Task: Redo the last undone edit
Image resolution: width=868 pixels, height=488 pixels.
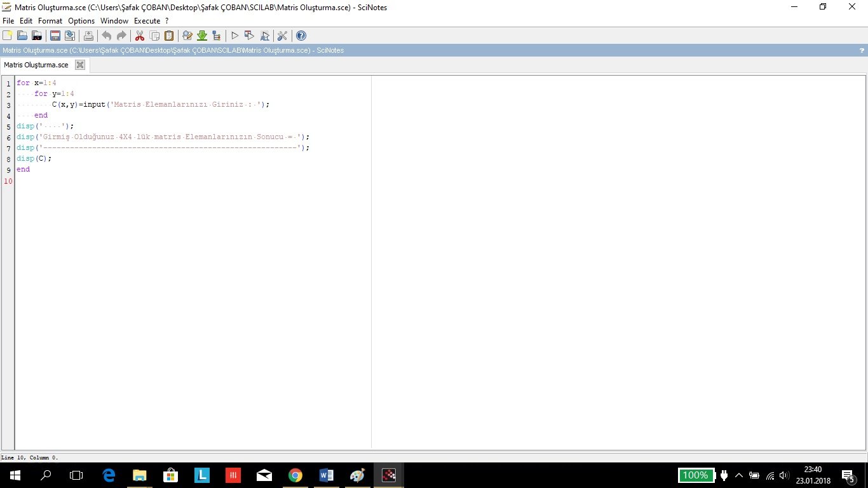Action: point(121,36)
